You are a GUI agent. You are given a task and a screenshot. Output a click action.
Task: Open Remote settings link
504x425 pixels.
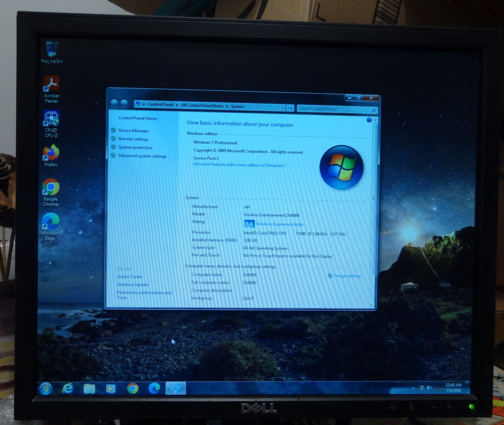[x=133, y=139]
